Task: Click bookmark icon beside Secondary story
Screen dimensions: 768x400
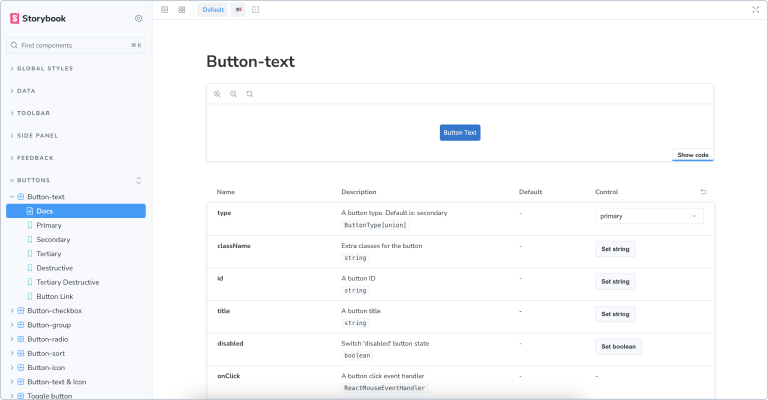Action: tap(29, 239)
